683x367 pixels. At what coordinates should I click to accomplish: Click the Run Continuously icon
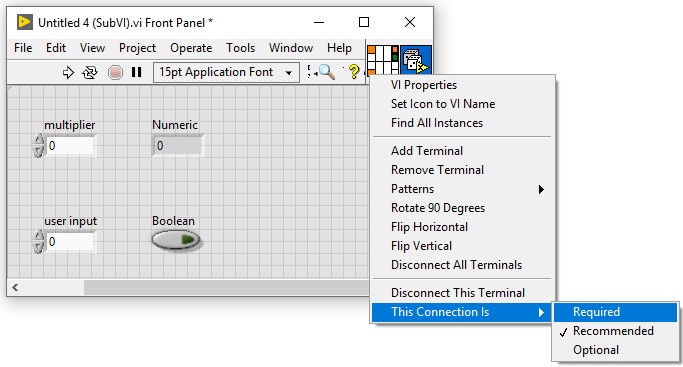(90, 72)
